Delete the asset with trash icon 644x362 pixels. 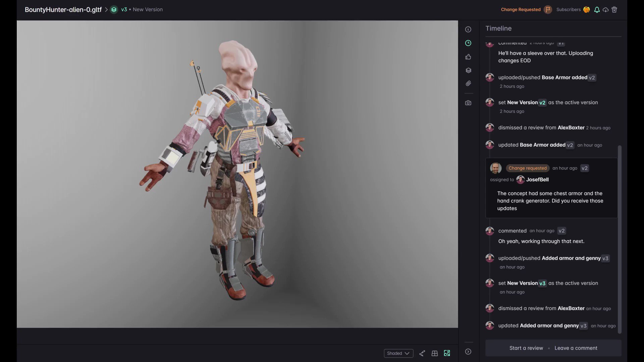click(x=614, y=10)
